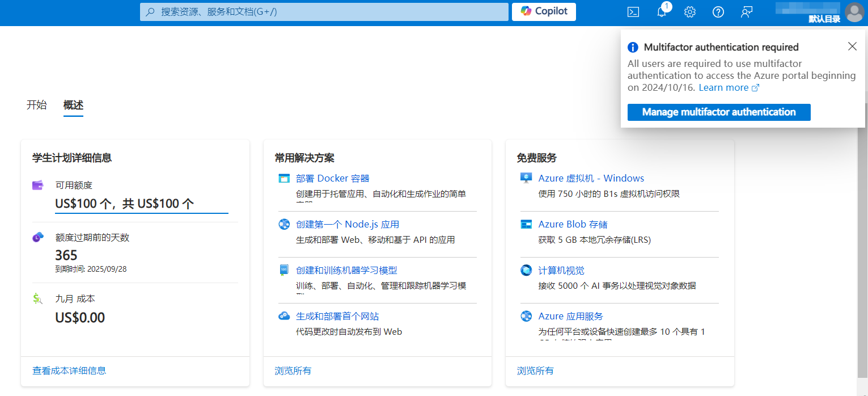The width and height of the screenshot is (868, 396).
Task: Click 浏览所有 under 常用解决方案
Action: (293, 370)
